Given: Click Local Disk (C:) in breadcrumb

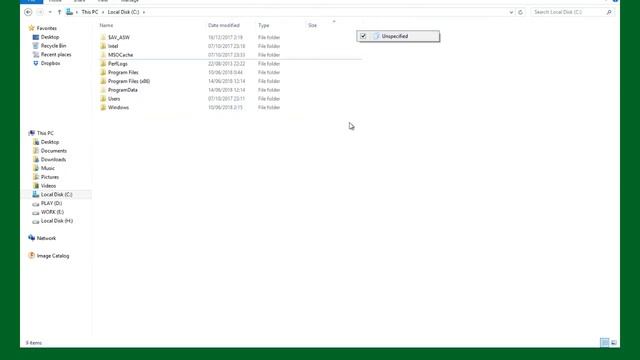Looking at the screenshot, I should click(x=123, y=12).
